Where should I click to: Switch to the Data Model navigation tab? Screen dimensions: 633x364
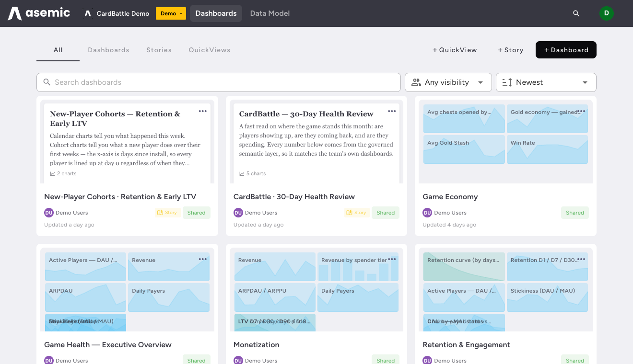click(x=270, y=13)
